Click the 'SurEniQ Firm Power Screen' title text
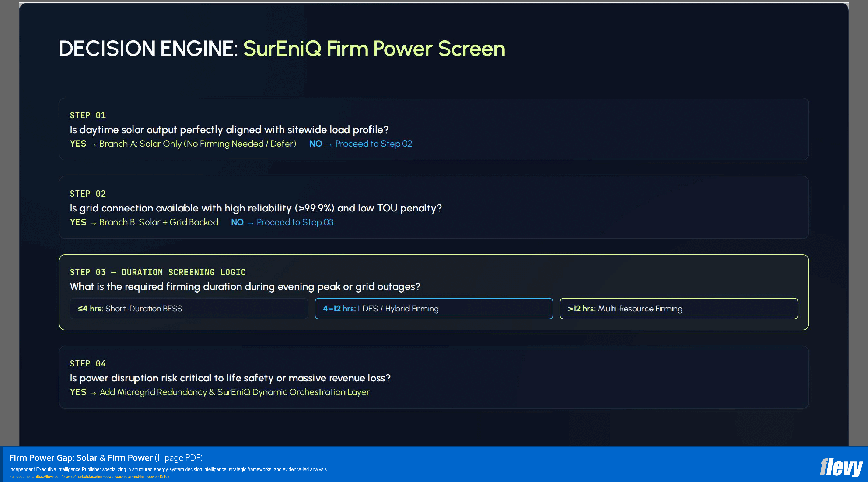 pos(374,49)
